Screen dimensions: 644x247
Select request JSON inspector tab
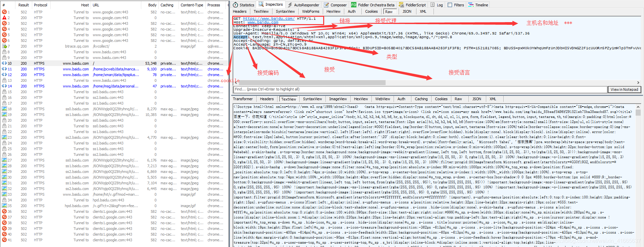click(407, 11)
